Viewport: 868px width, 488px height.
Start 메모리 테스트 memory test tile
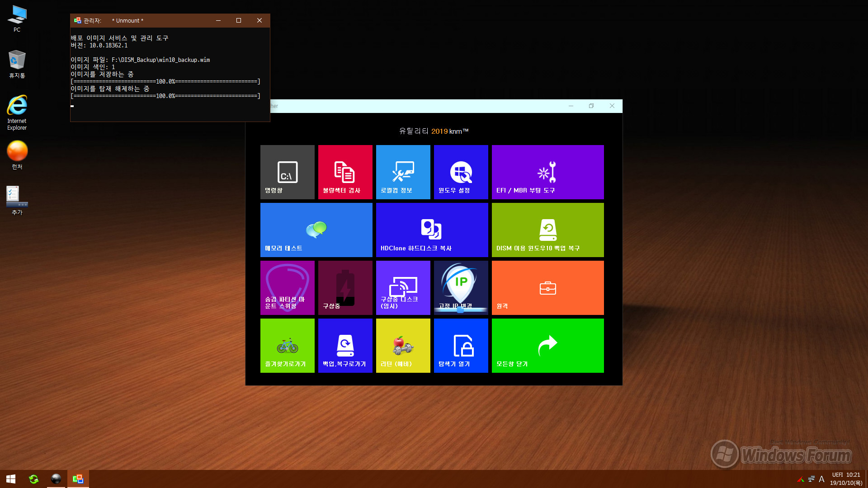pyautogui.click(x=316, y=230)
